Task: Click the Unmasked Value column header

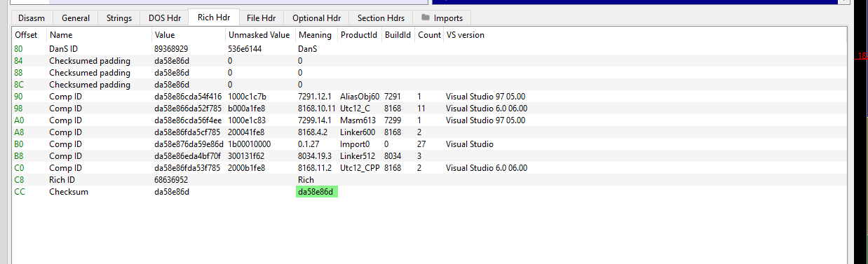Action: coord(259,34)
